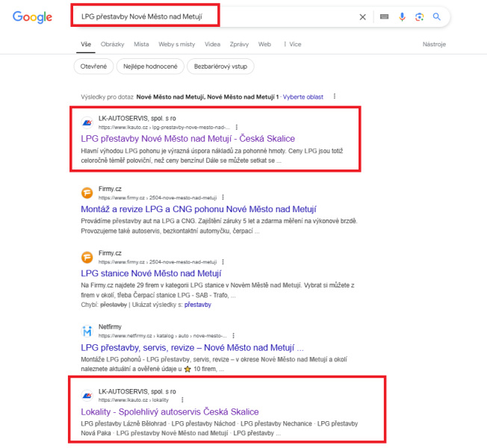Select the Vše tab
Viewport: 487px width, 448px height.
(x=86, y=44)
